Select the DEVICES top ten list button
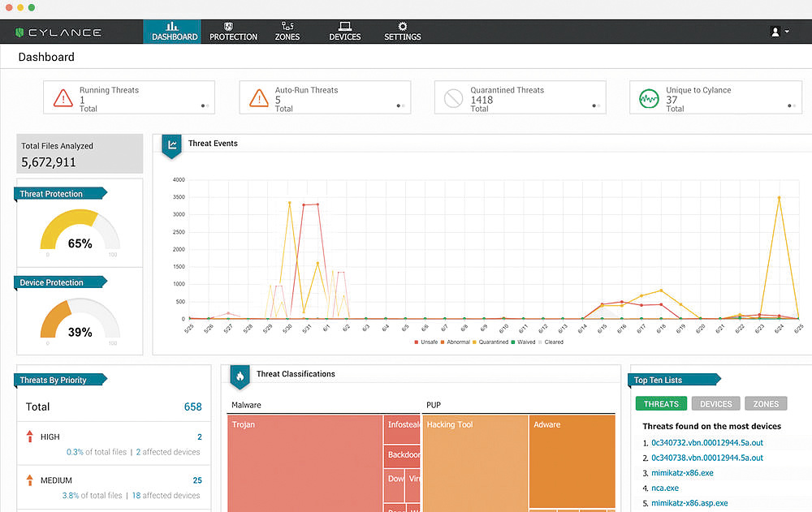The image size is (812, 512). [x=715, y=403]
